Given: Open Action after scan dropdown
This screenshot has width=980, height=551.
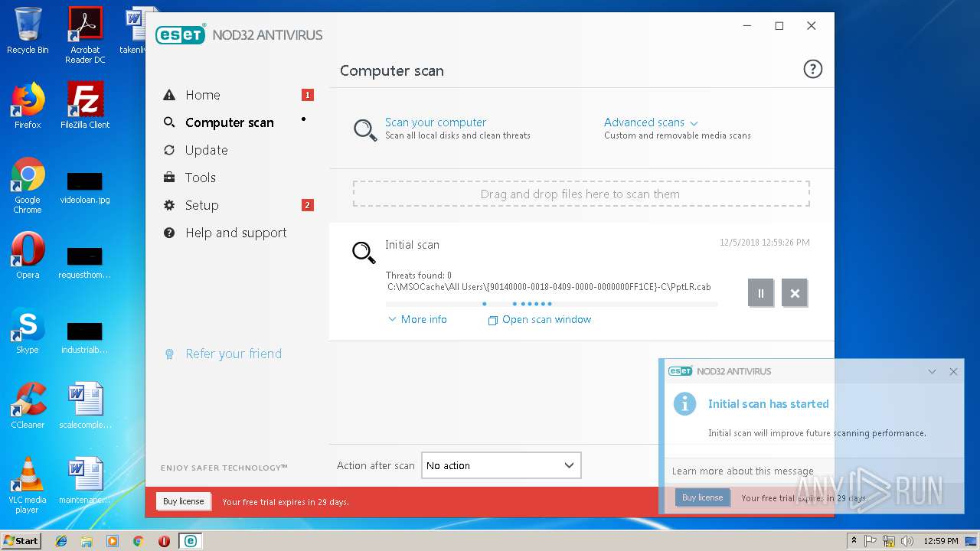Looking at the screenshot, I should tap(501, 465).
